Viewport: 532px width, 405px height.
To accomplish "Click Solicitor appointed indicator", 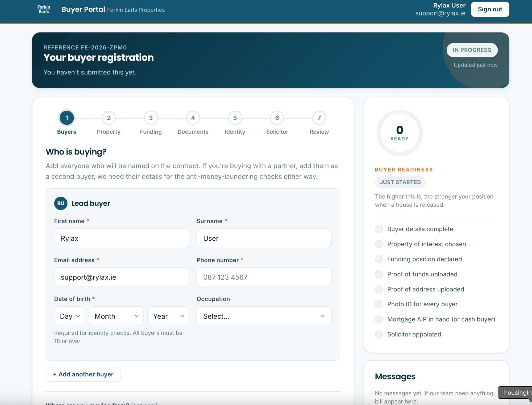I will (379, 335).
